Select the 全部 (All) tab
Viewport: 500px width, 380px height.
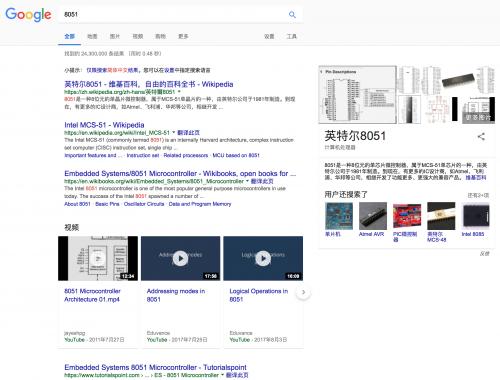tap(69, 36)
